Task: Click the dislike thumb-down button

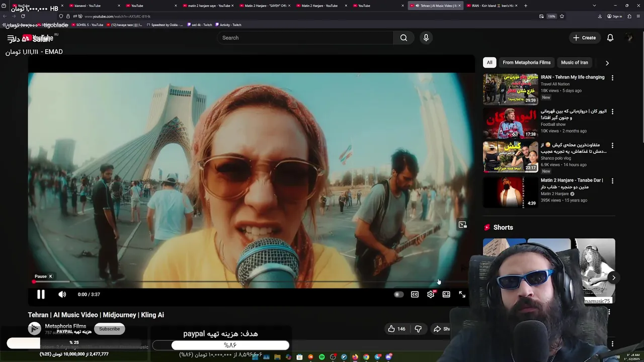Action: [x=418, y=329]
